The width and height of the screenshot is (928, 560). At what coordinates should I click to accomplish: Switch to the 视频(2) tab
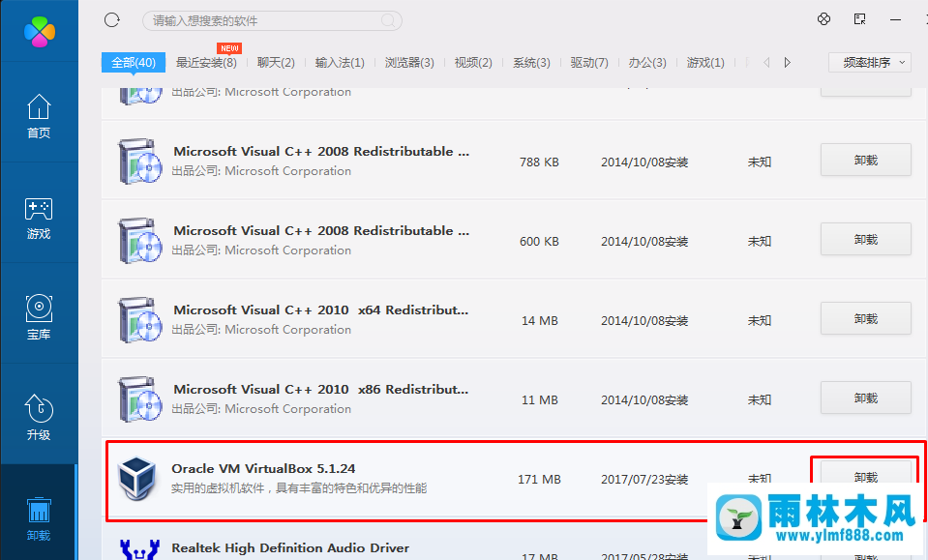click(x=473, y=62)
